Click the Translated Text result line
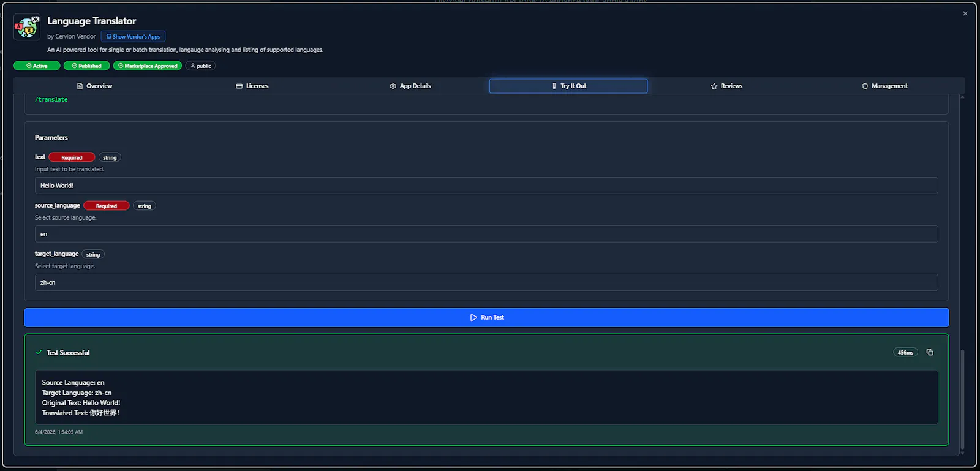Viewport: 980px width, 471px height. coord(81,413)
